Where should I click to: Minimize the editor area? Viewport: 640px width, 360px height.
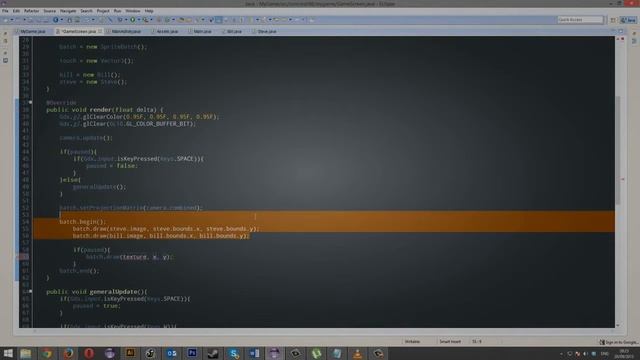click(x=613, y=31)
